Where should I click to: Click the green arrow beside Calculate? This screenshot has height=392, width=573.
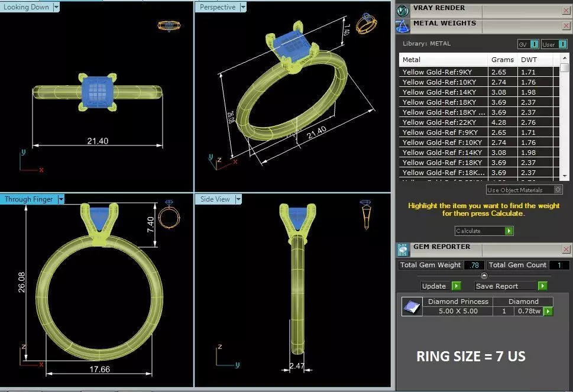click(x=509, y=231)
